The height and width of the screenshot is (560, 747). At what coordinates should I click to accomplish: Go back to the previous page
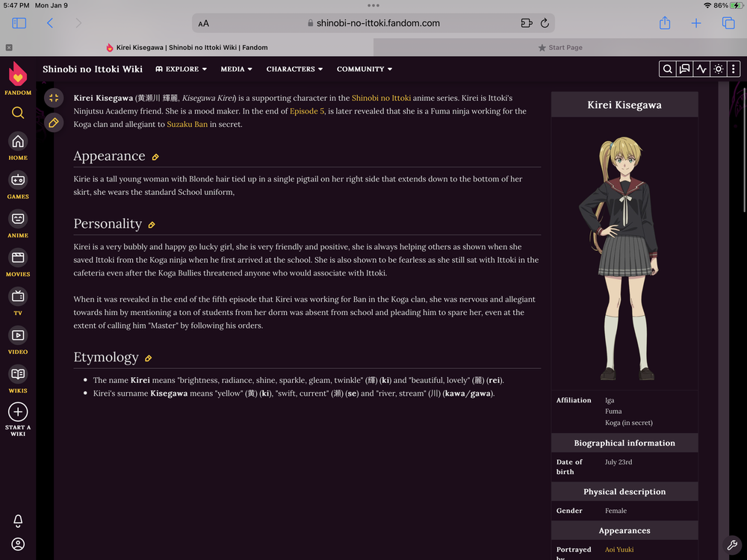[x=50, y=23]
